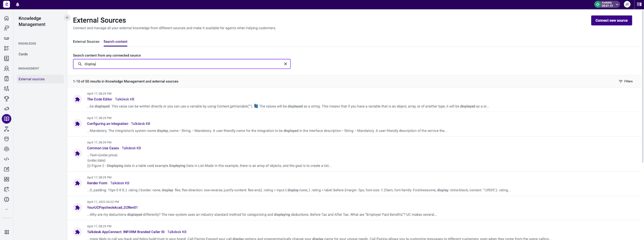Viewport: 644px width, 240px height.
Task: Show more apps via the ellipsis icon
Action: click(x=6, y=209)
